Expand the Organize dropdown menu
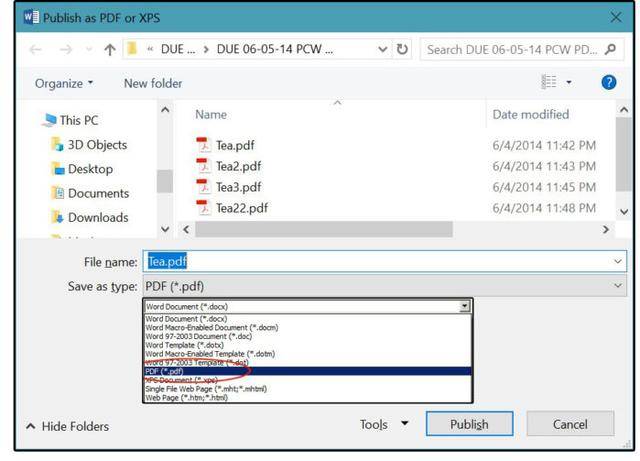Viewport: 640px width, 461px height. click(64, 83)
